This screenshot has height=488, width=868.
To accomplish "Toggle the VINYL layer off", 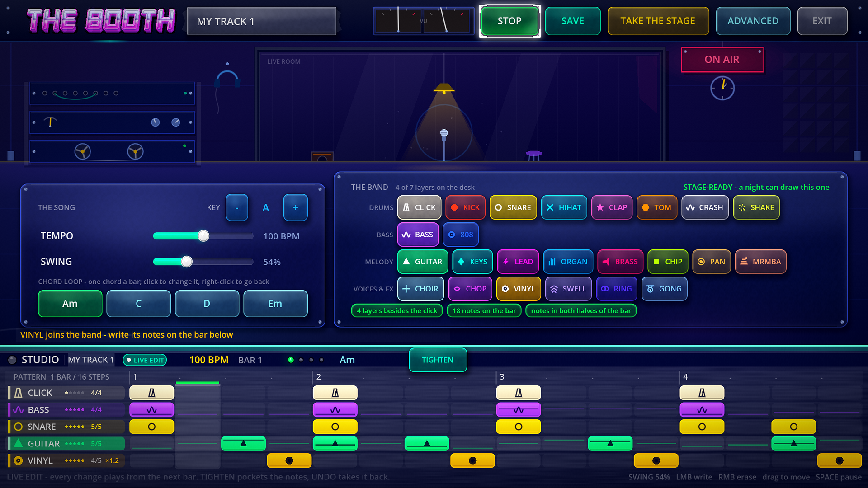I will [x=519, y=289].
